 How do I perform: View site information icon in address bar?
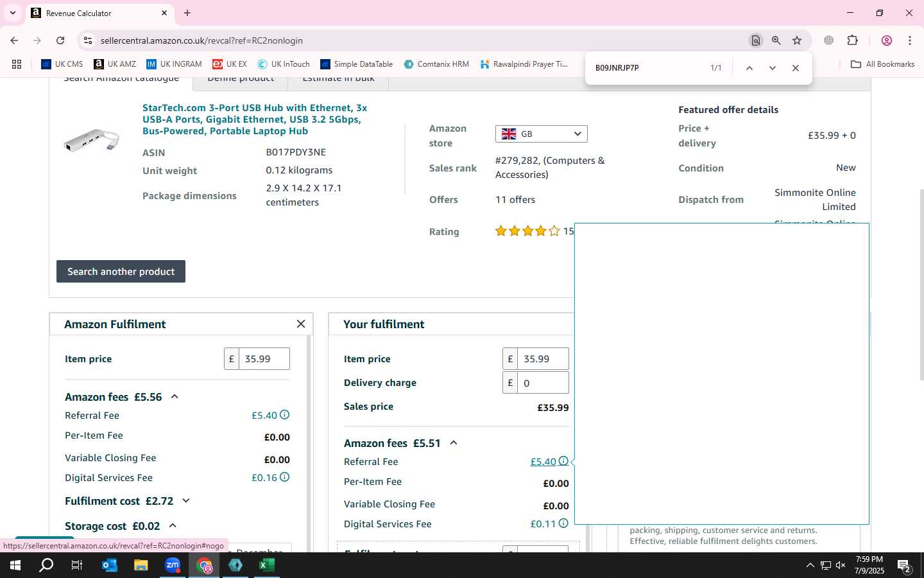[x=88, y=40]
